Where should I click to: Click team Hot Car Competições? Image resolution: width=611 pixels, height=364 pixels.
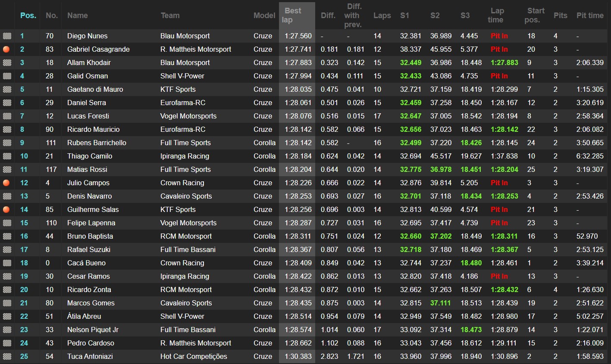coord(194,356)
